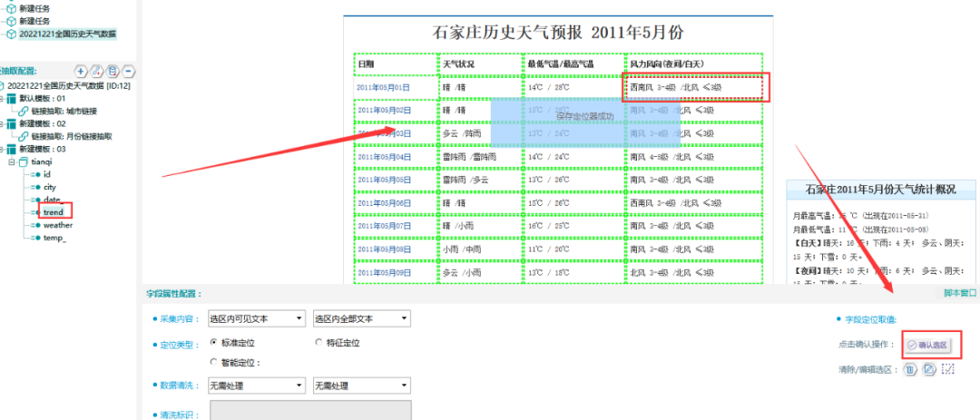Screen dimensions: 980x420
Task: Click the 确认选区 button
Action: point(931,345)
